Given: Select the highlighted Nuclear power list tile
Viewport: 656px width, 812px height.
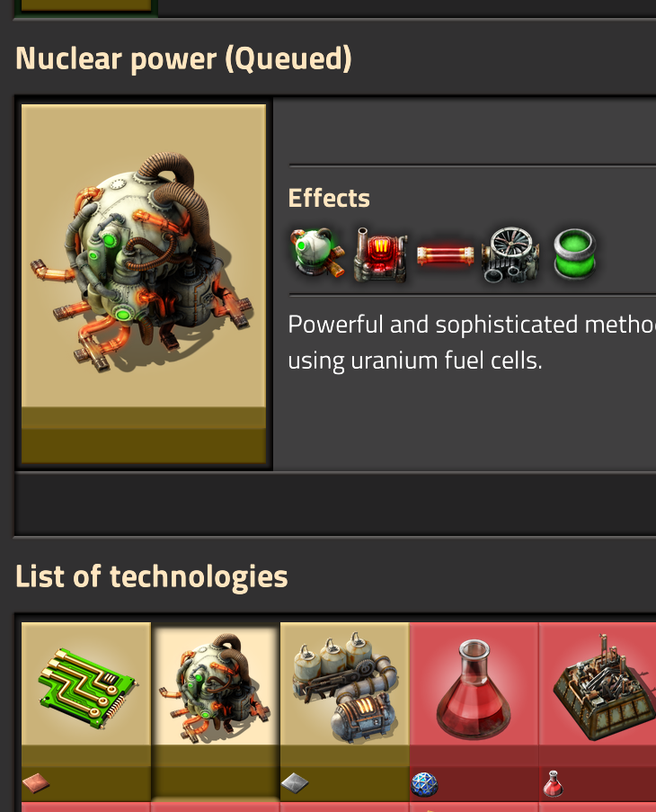Looking at the screenshot, I should [x=215, y=711].
